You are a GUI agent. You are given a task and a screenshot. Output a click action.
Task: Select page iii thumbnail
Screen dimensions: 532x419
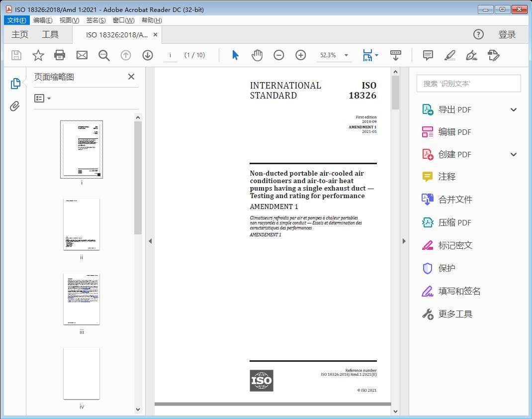tap(82, 299)
